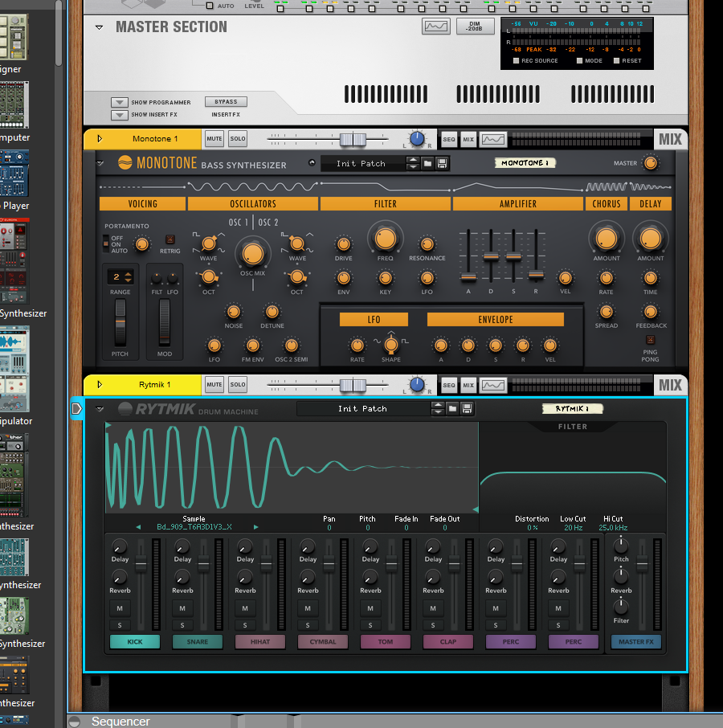
Task: Click the Sequencer panel round icon
Action: tap(74, 722)
